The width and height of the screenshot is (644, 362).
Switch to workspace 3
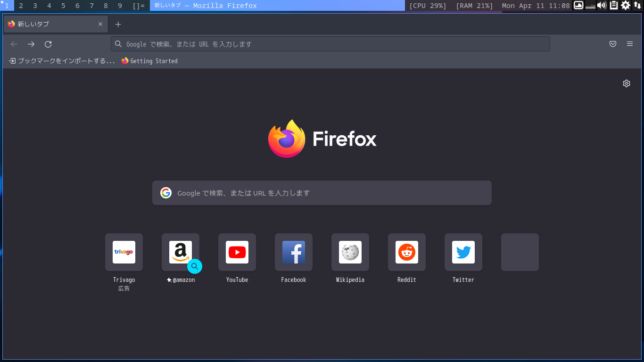point(35,6)
